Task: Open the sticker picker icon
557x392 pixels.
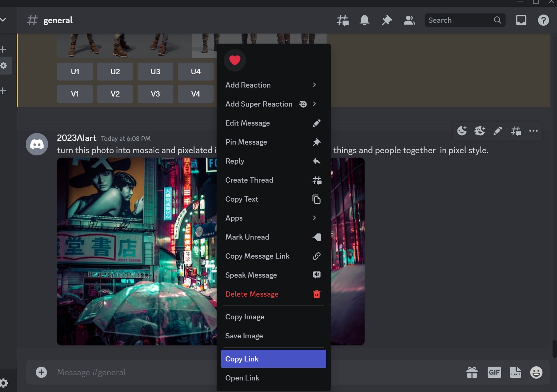Action: (515, 372)
